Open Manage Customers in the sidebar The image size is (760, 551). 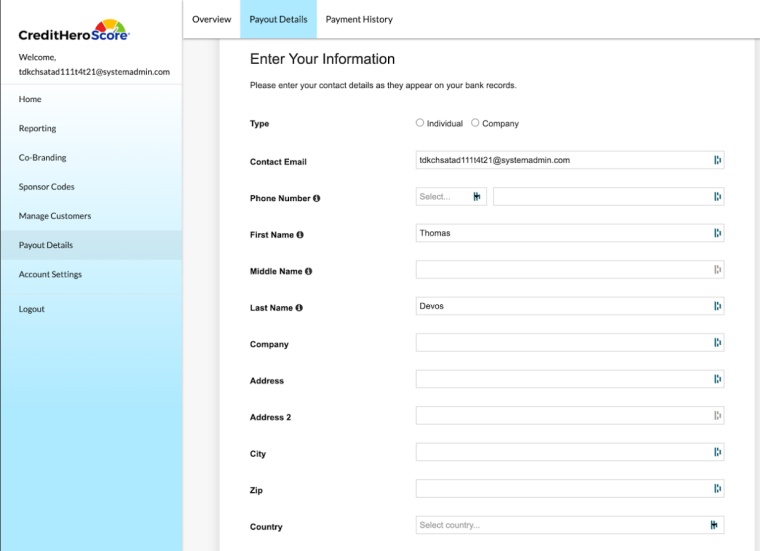pyautogui.click(x=55, y=216)
